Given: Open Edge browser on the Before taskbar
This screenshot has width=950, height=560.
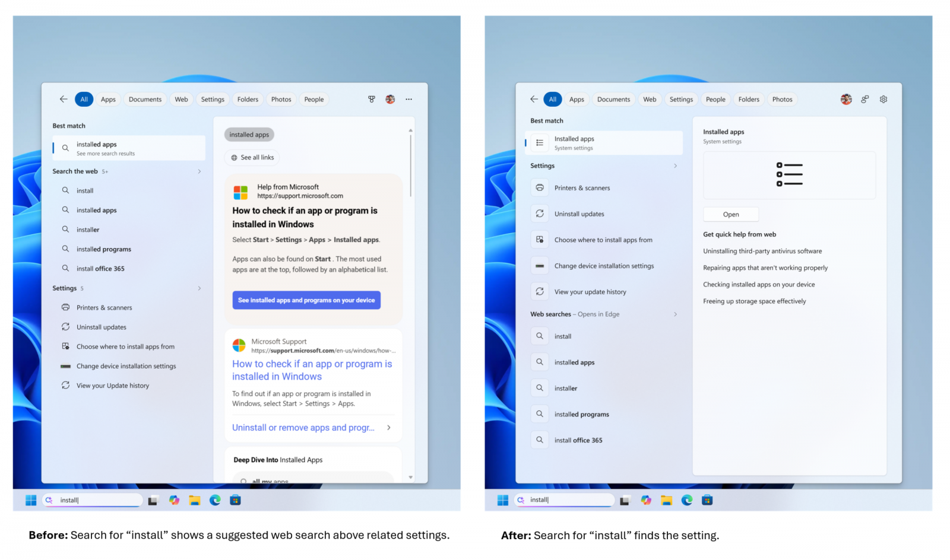Looking at the screenshot, I should 215,500.
